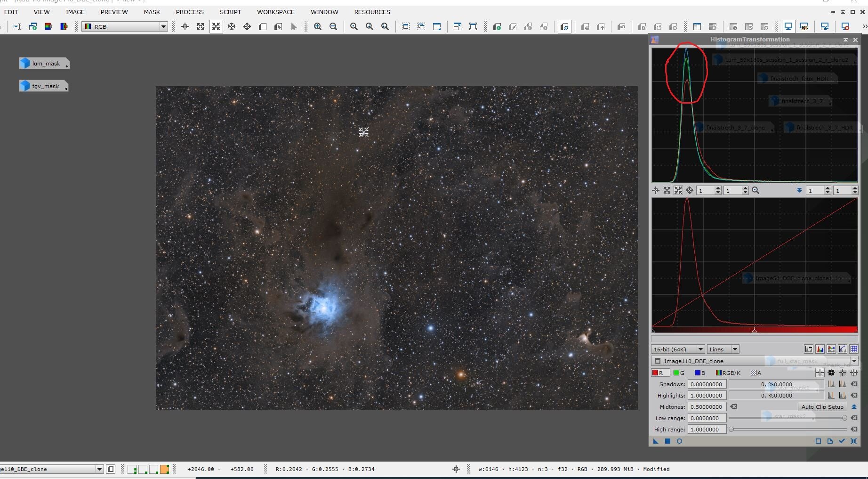The width and height of the screenshot is (868, 479).
Task: Open the RGB display channel dropdown
Action: pos(163,27)
